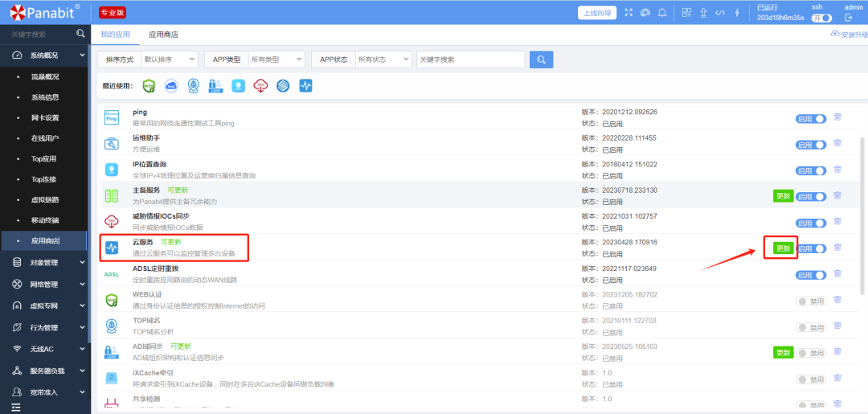Viewport: 868px width, 414px height.
Task: Focus the 关键字搜索 filter input
Action: [x=470, y=59]
